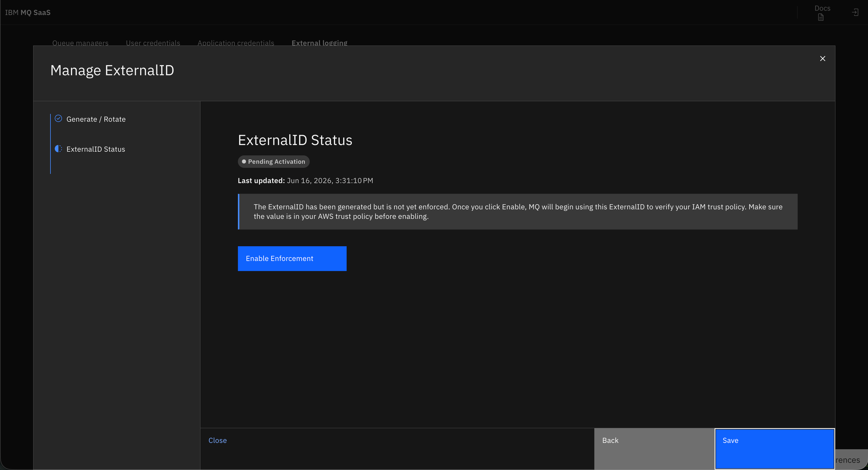Open the Application credentials tab
Screen dimensions: 868x470
click(x=236, y=43)
